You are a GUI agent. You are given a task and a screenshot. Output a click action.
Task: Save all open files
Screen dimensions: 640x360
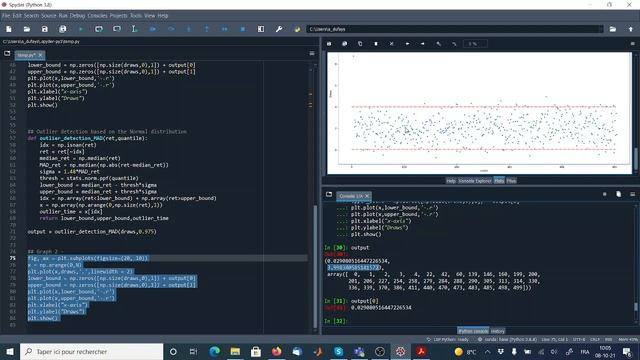[x=62, y=29]
